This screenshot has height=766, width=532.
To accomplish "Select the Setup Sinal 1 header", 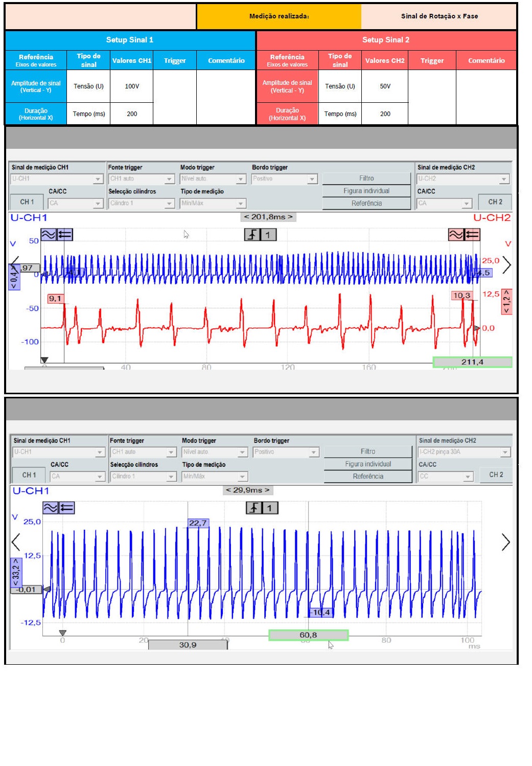I will [130, 40].
